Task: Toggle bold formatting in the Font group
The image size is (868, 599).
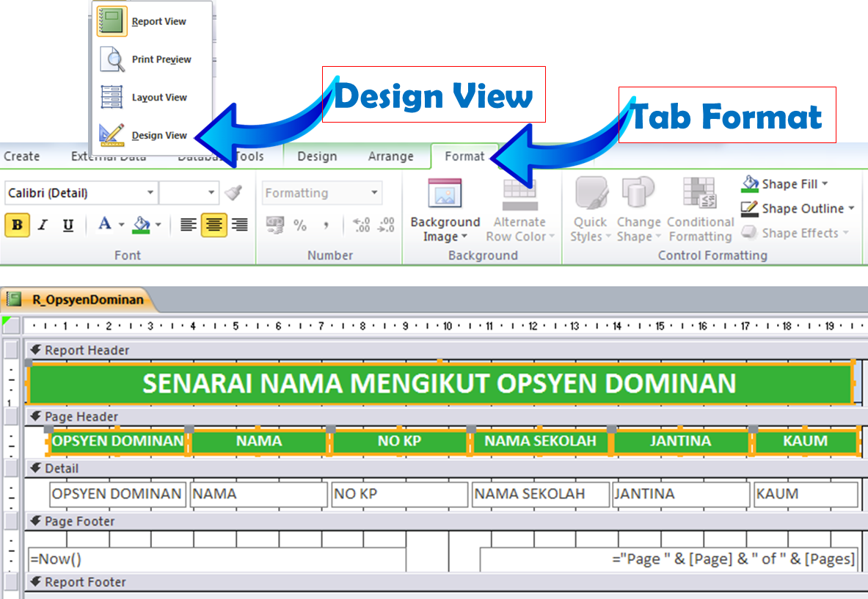Action: coord(16,225)
